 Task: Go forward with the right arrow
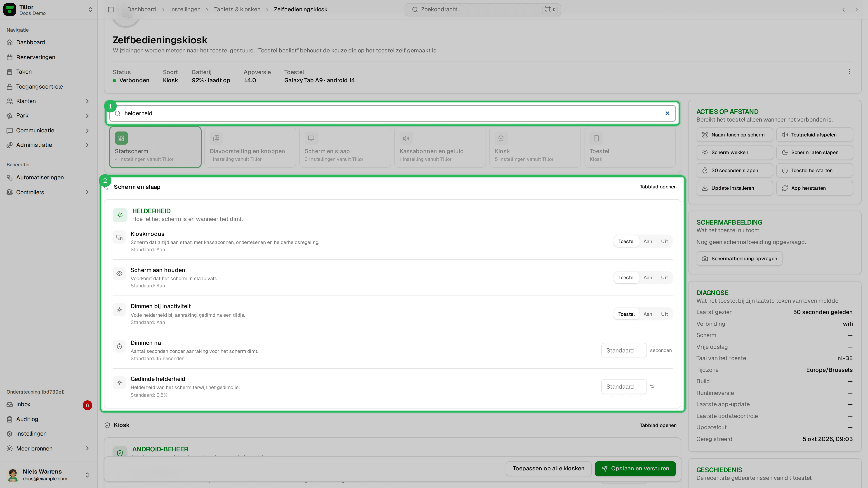click(x=856, y=9)
